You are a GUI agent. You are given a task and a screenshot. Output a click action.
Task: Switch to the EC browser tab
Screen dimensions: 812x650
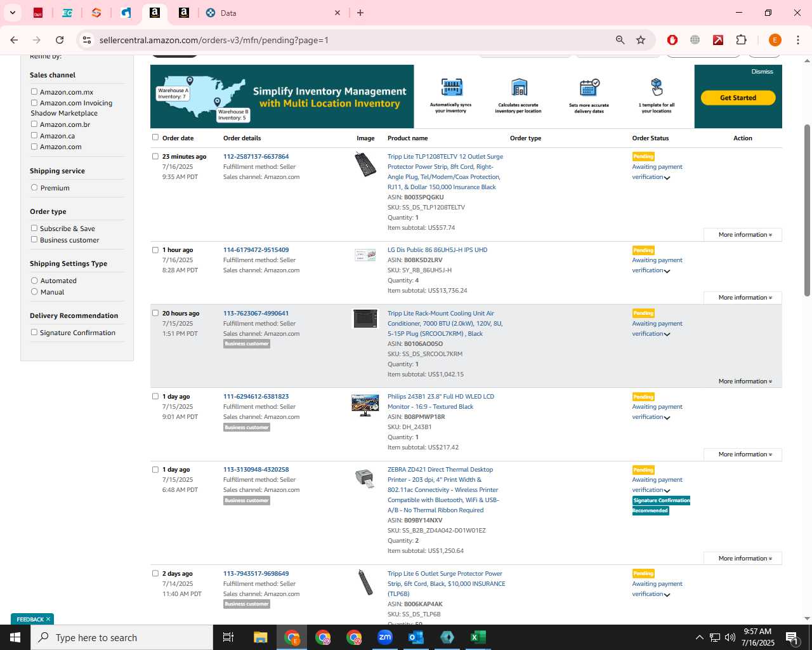[x=67, y=13]
